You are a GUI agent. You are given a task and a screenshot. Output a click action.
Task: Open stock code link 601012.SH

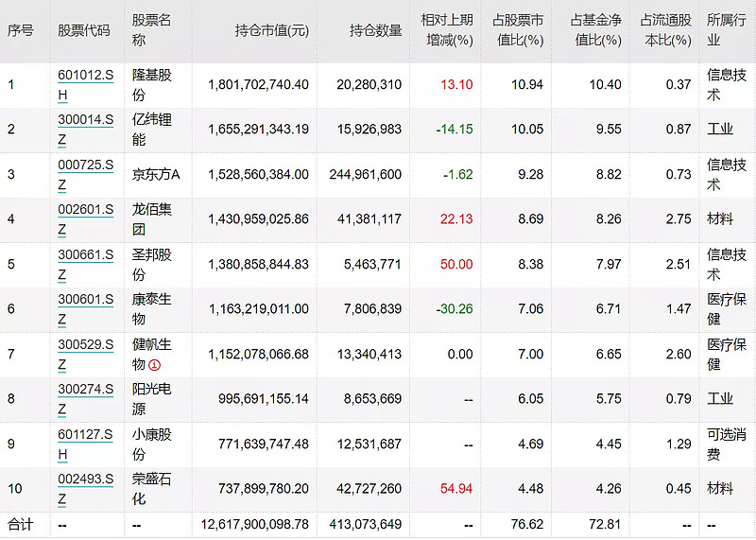pyautogui.click(x=85, y=85)
